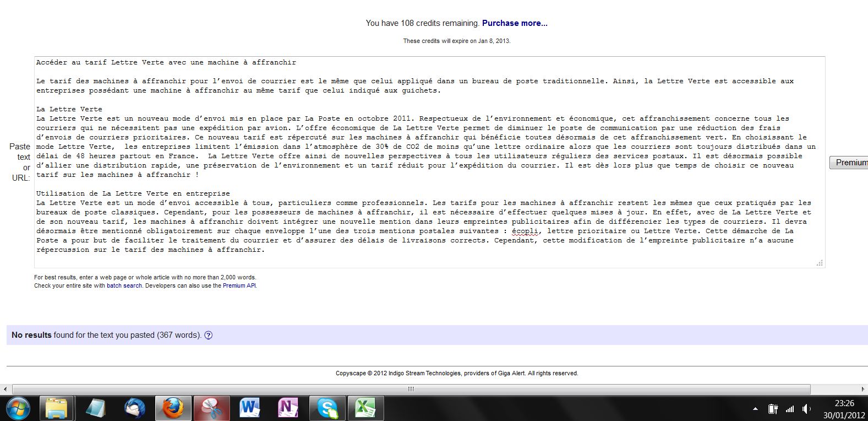
Task: Open OneNote from the taskbar
Action: point(288,408)
